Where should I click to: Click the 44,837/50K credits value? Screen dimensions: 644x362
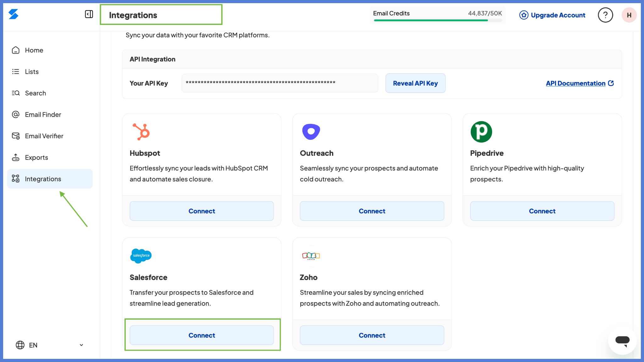[x=485, y=13]
